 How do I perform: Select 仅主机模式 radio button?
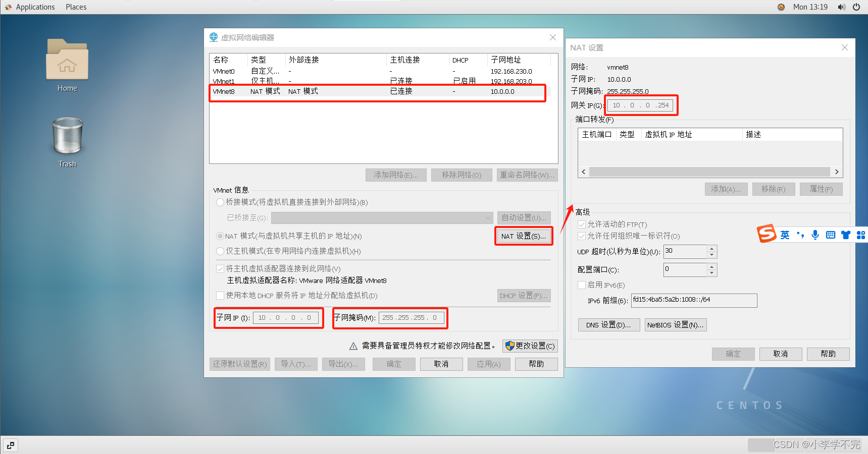(x=220, y=251)
